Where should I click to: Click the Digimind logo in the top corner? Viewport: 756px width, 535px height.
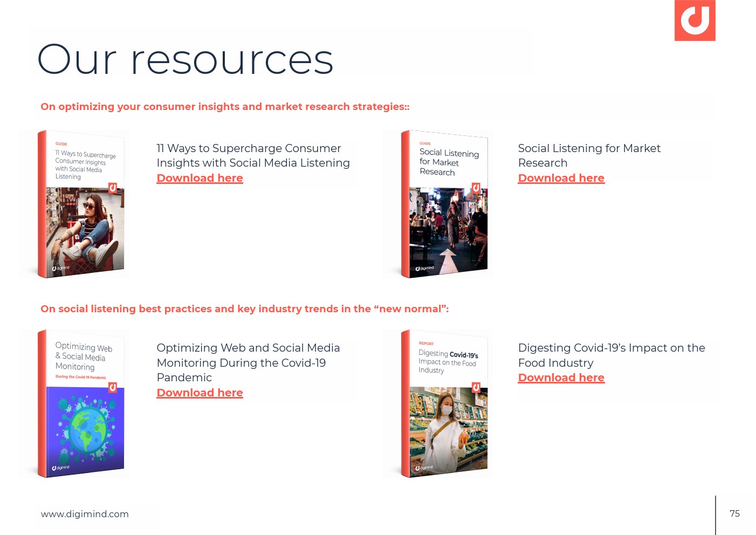point(695,20)
